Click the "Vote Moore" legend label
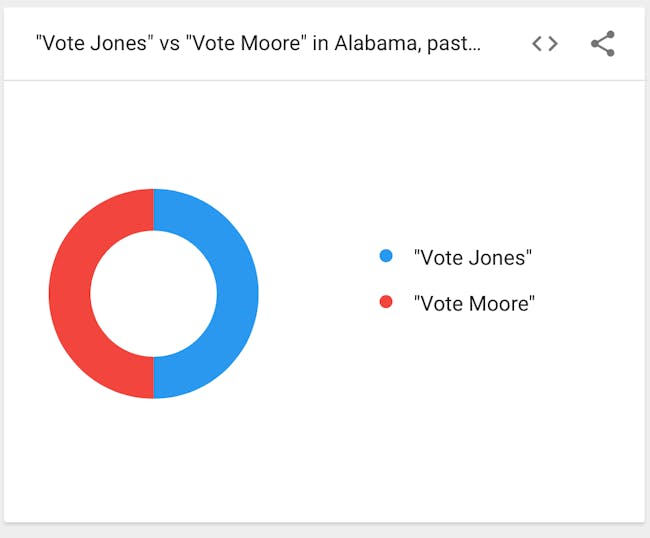The image size is (650, 538). point(475,303)
